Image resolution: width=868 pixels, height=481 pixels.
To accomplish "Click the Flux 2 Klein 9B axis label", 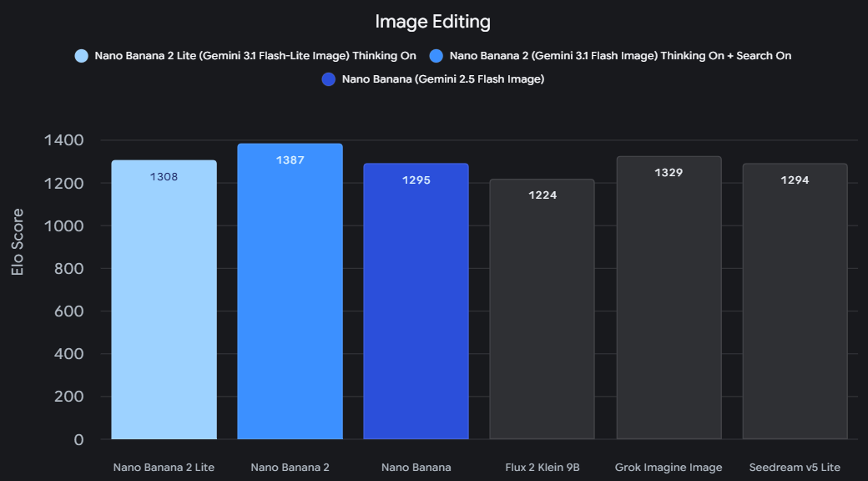I will tap(542, 467).
